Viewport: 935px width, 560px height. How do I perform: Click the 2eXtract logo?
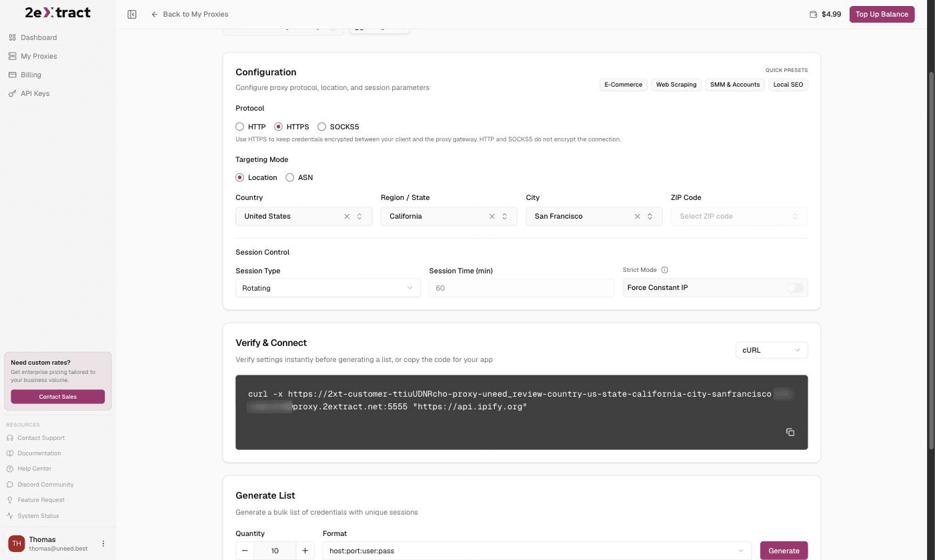[x=57, y=13]
